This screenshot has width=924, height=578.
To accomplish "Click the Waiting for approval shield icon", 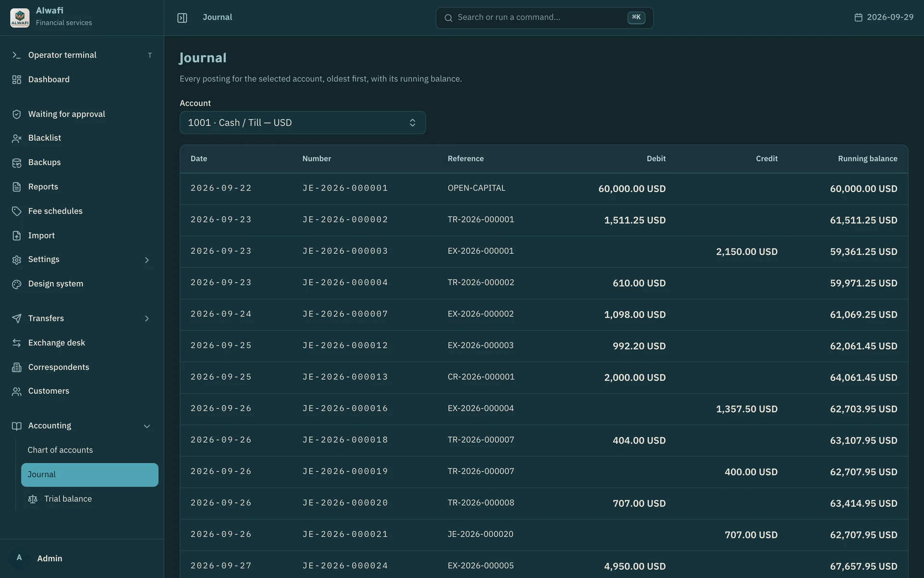I will 16,114.
